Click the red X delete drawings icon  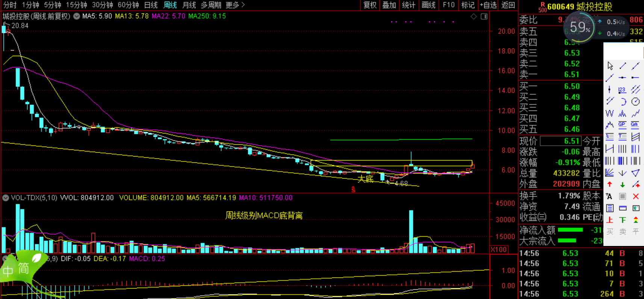(x=635, y=196)
